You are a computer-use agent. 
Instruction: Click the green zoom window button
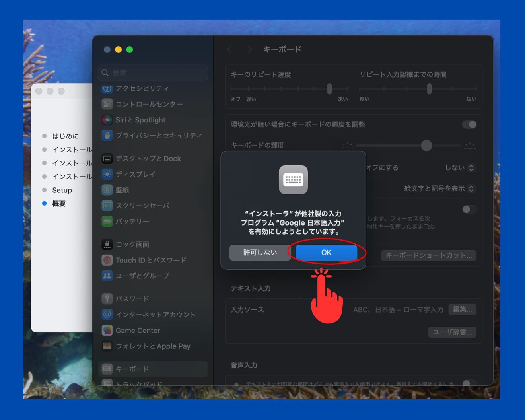pyautogui.click(x=129, y=49)
